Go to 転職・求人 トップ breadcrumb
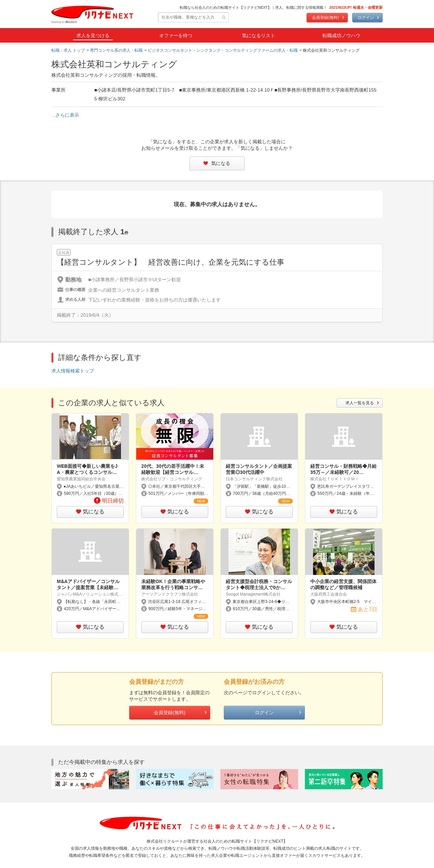Viewport: 434px width, 868px height. point(68,50)
